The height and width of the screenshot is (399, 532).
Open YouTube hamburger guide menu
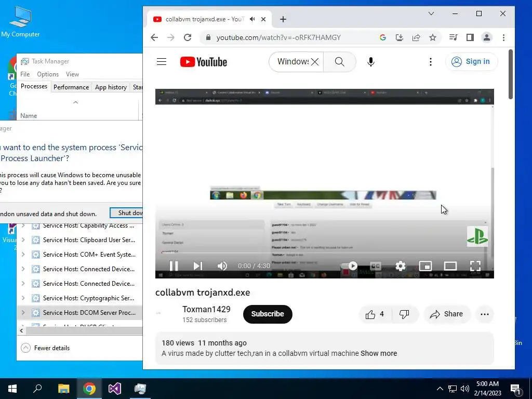click(162, 61)
